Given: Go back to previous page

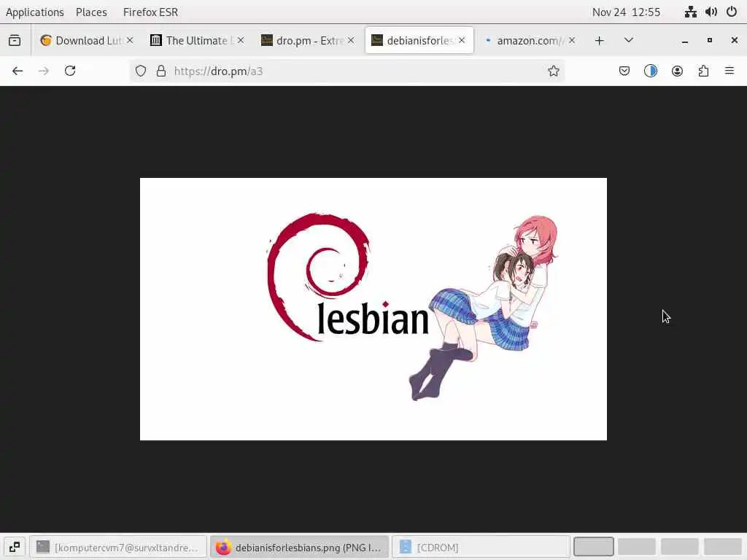Looking at the screenshot, I should coord(18,71).
